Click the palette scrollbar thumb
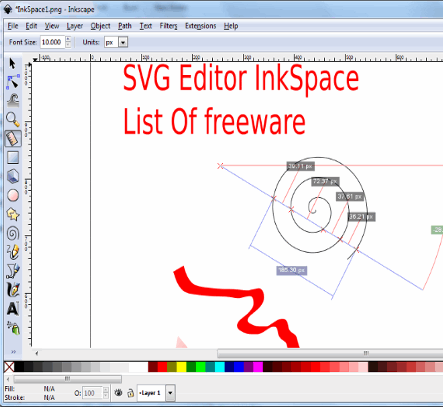443x407 pixels. pyautogui.click(x=67, y=379)
